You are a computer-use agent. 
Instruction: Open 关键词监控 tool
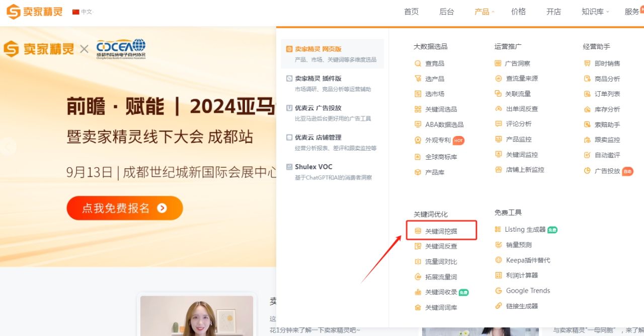[x=522, y=155]
